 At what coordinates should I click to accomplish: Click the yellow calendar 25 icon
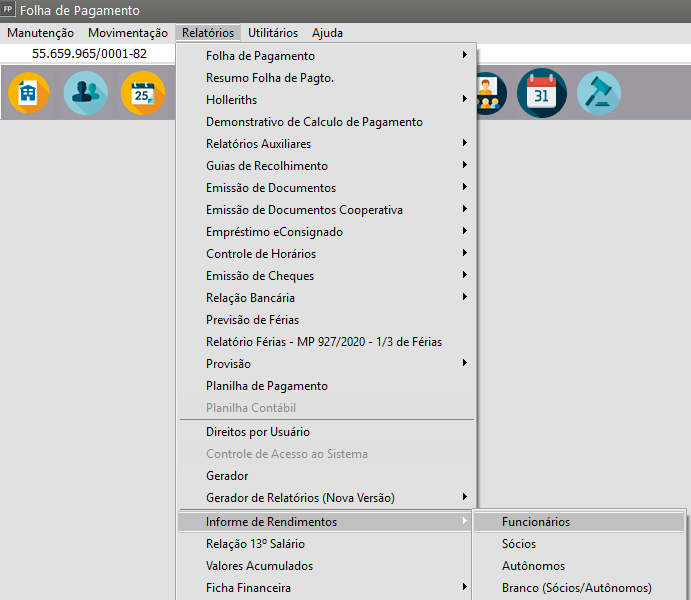click(142, 94)
